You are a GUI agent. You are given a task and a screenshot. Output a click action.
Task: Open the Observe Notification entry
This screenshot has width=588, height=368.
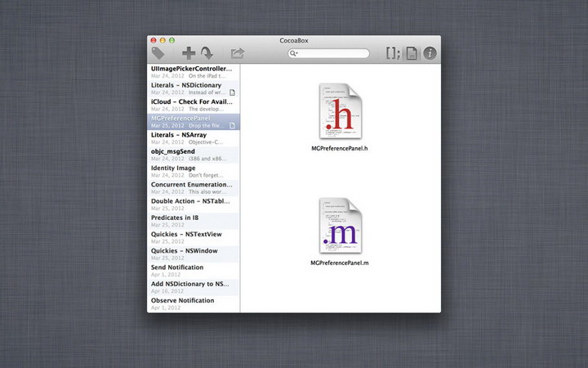[x=194, y=303]
